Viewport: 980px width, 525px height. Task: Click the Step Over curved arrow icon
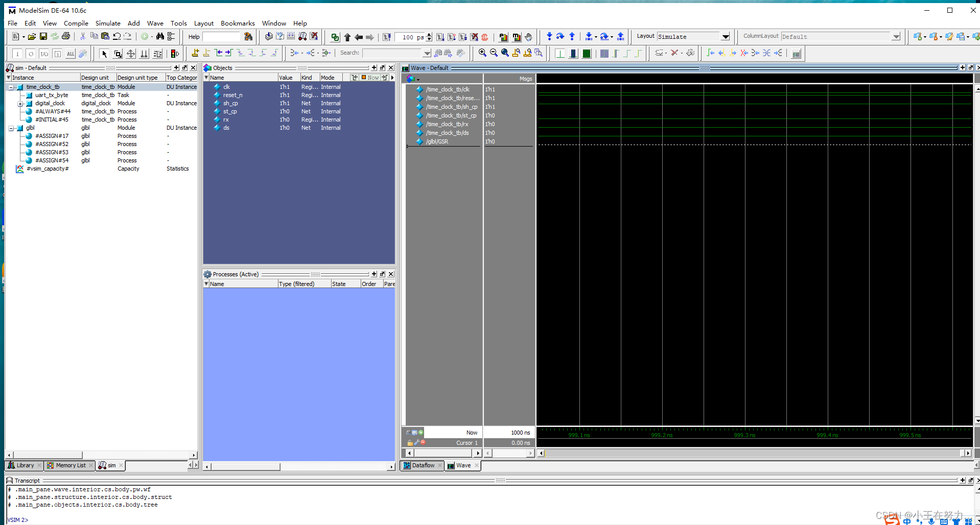[x=561, y=36]
